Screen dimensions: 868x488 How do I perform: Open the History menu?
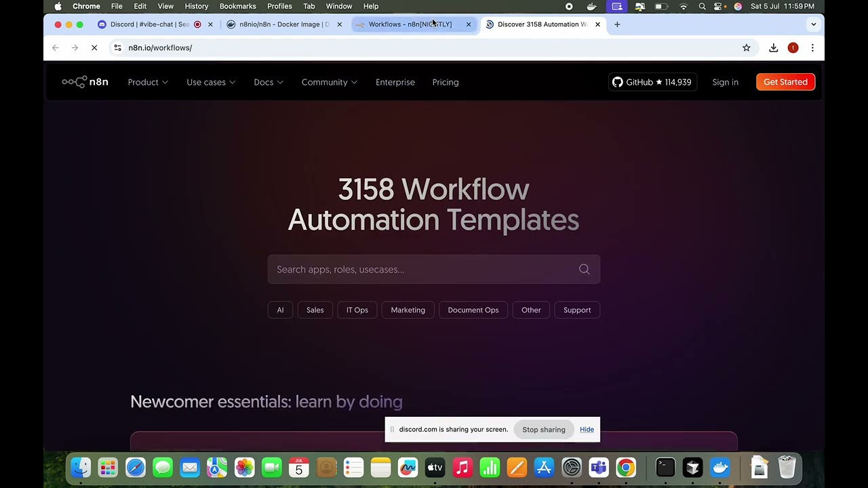coord(197,6)
